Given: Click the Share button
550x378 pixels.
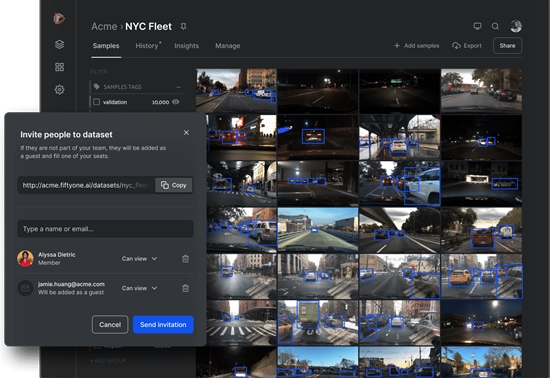Looking at the screenshot, I should pyautogui.click(x=507, y=46).
